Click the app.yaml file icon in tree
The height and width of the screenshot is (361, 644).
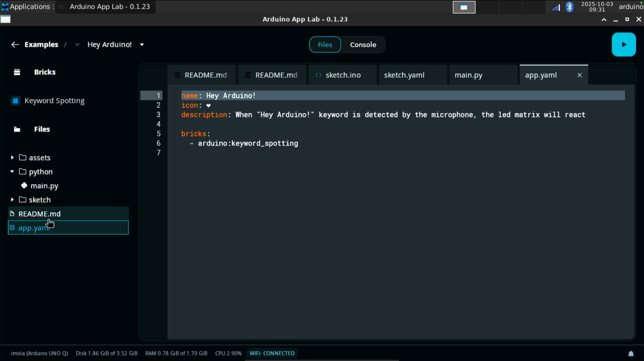tap(12, 228)
